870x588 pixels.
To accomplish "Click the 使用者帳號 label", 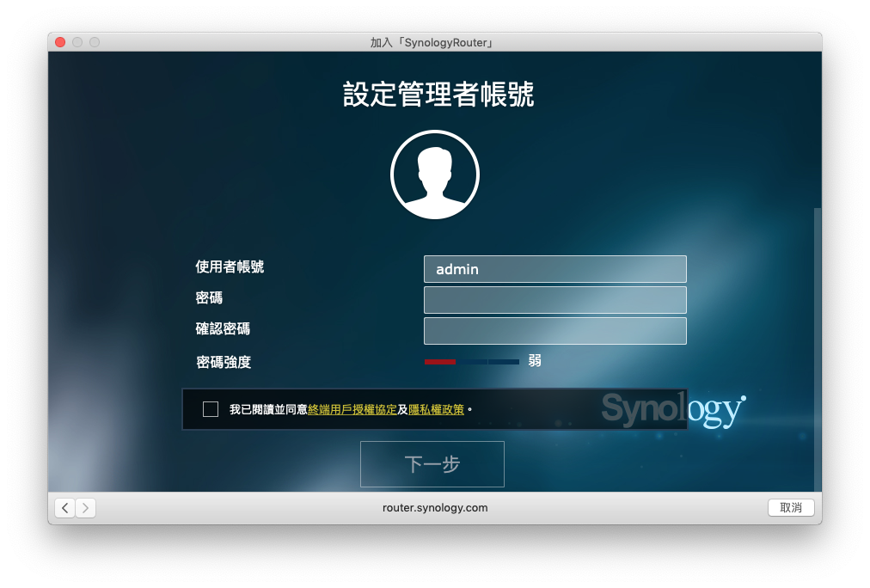I will [230, 266].
